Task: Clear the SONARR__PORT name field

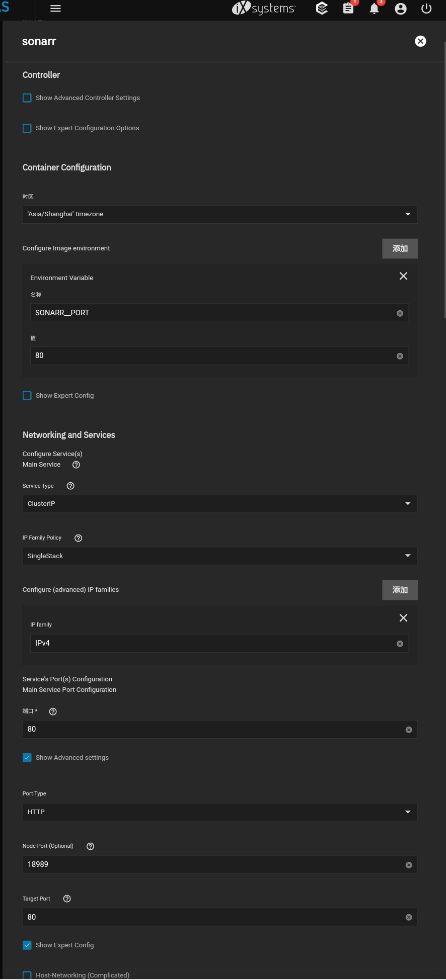Action: pyautogui.click(x=400, y=313)
